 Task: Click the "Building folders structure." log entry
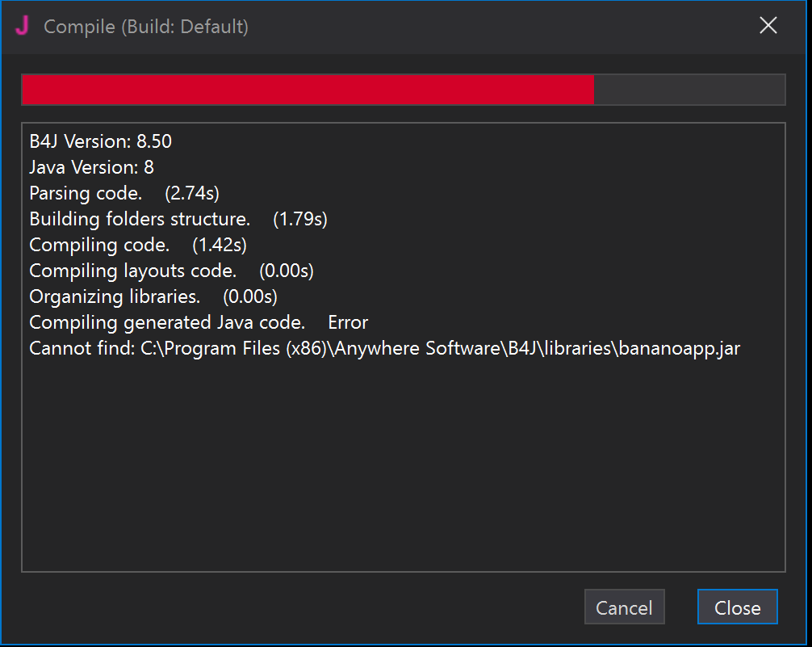(x=139, y=219)
